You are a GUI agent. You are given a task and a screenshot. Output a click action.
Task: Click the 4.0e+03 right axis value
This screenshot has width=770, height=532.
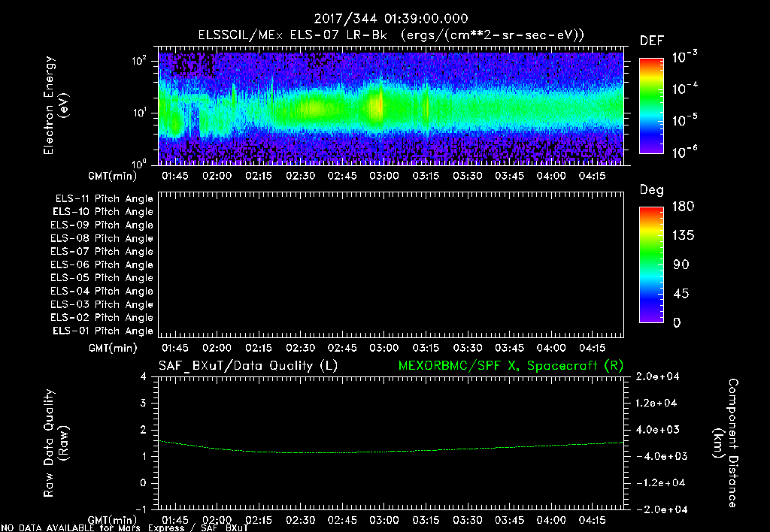pos(657,430)
